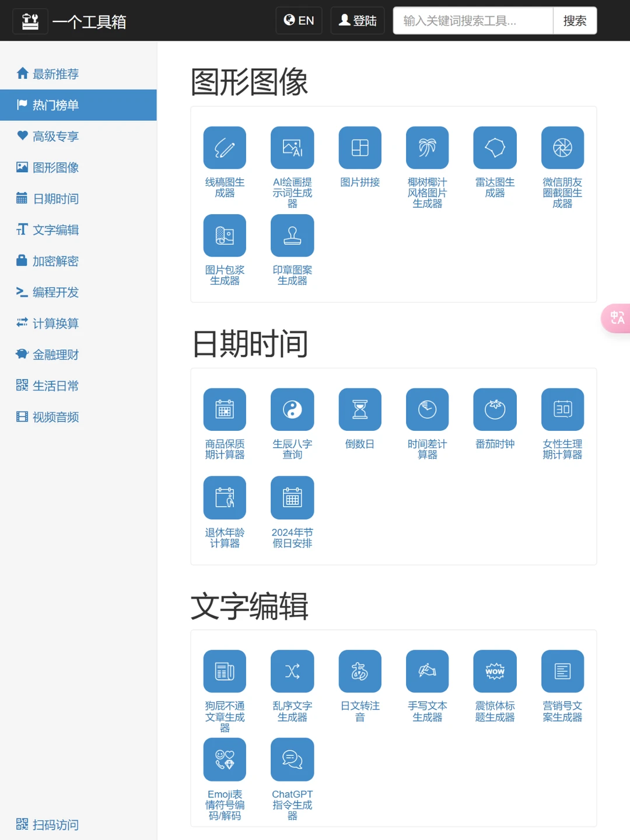Open the 雷达图生成器
This screenshot has width=630, height=840.
coord(495,147)
